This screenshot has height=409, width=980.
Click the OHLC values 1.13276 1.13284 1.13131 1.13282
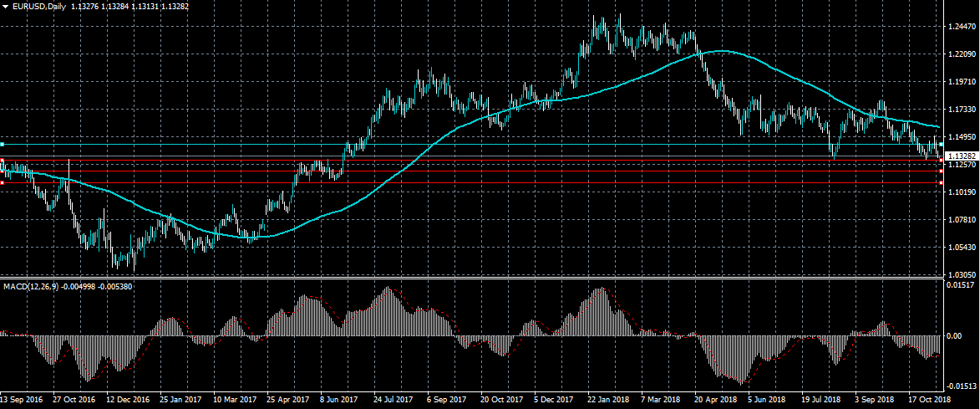pos(130,6)
